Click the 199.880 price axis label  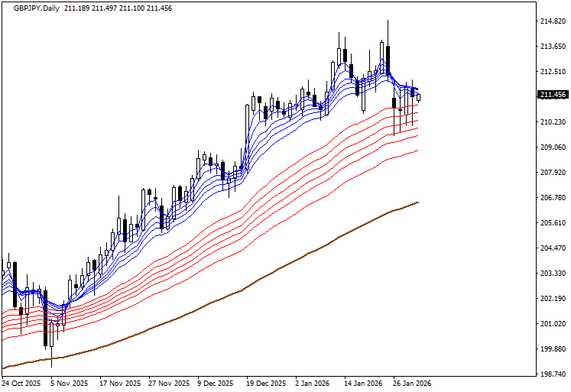click(x=552, y=349)
